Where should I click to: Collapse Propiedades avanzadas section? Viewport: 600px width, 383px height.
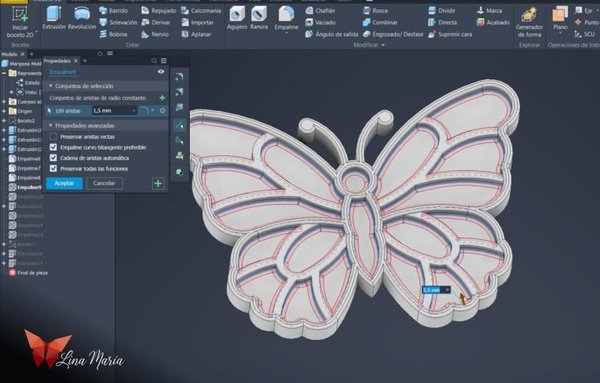pos(51,125)
